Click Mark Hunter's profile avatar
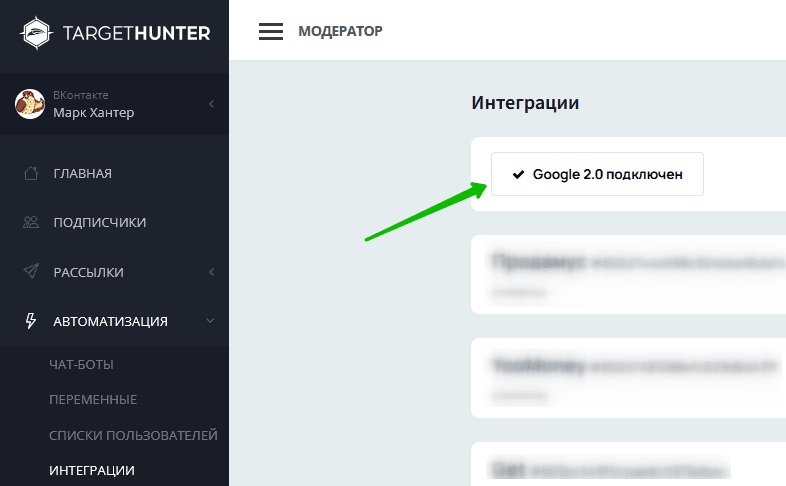Viewport: 786px width, 486px height. tap(30, 104)
